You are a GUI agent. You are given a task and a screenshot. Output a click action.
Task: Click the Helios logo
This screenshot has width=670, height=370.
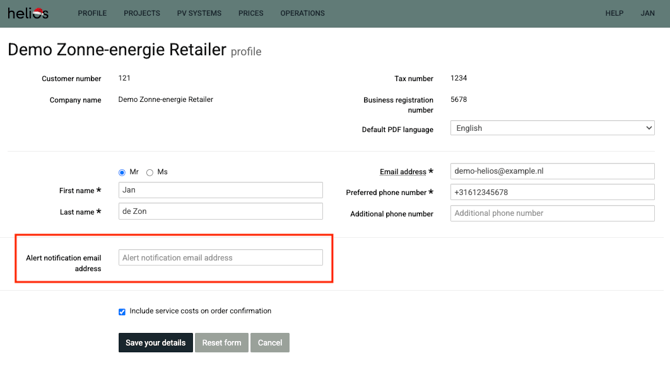[28, 13]
